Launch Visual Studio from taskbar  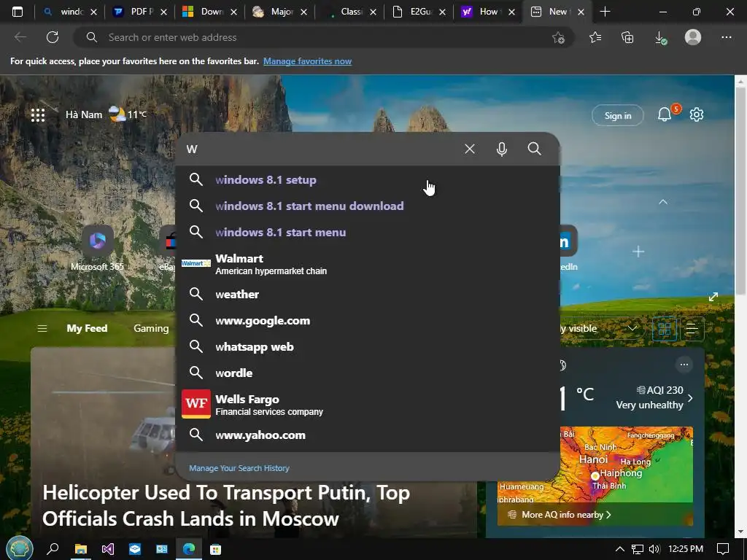point(108,549)
